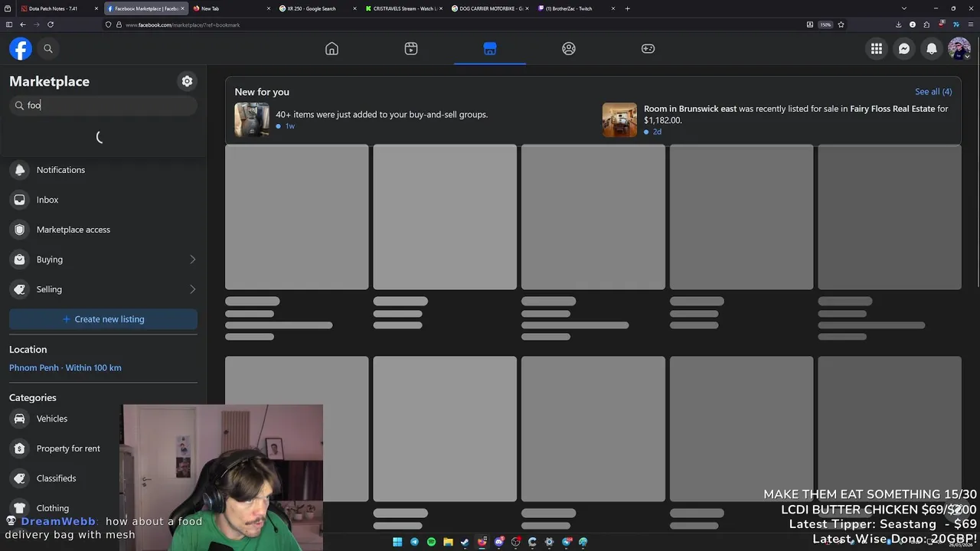Click See all (4) link
Image resolution: width=980 pixels, height=551 pixels.
pos(933,92)
